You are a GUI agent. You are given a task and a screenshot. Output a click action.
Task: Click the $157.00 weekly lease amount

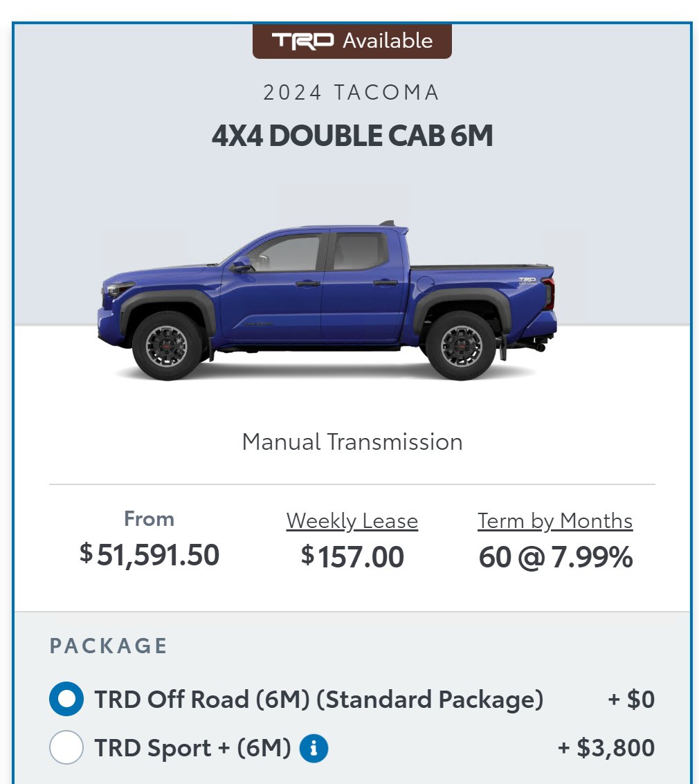(x=352, y=556)
